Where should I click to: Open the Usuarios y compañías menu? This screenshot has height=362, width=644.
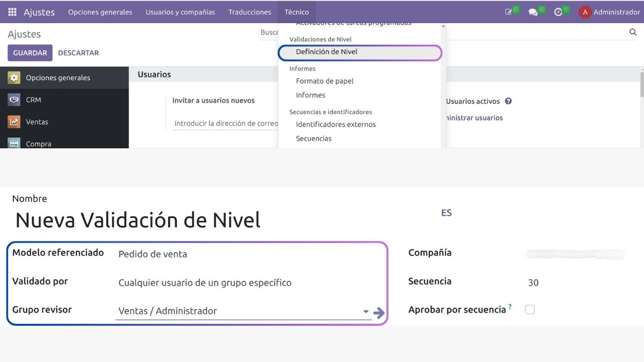180,12
